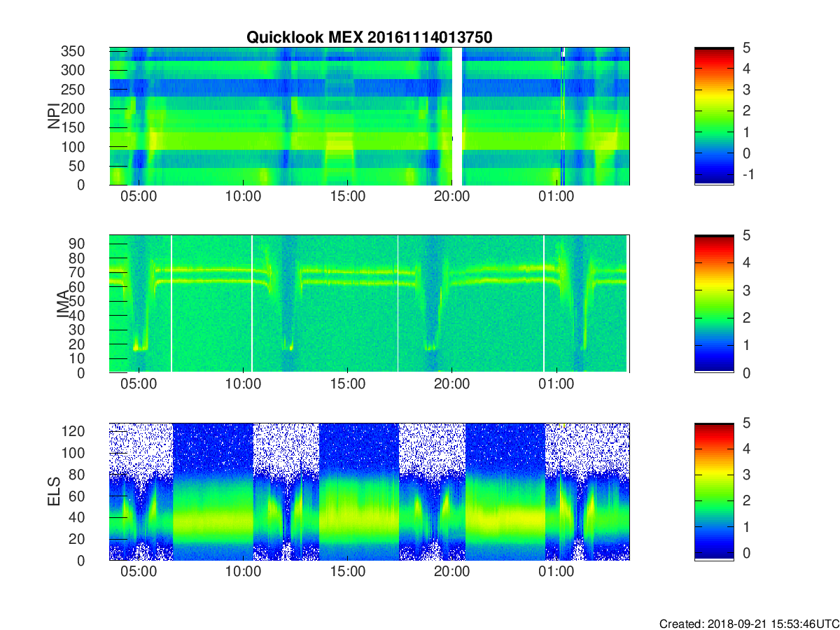Click the NPI panel colorbar
Screen dimensions: 840x630
click(x=714, y=116)
